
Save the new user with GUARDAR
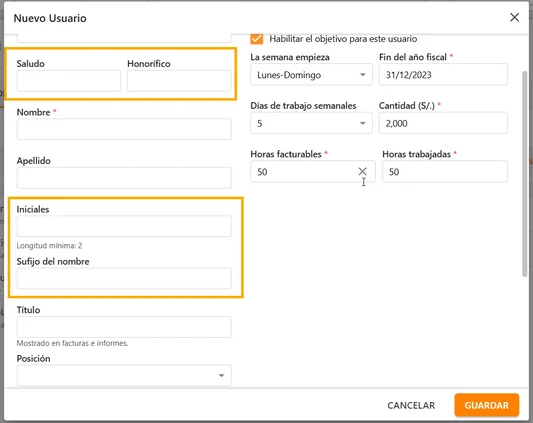click(x=486, y=405)
